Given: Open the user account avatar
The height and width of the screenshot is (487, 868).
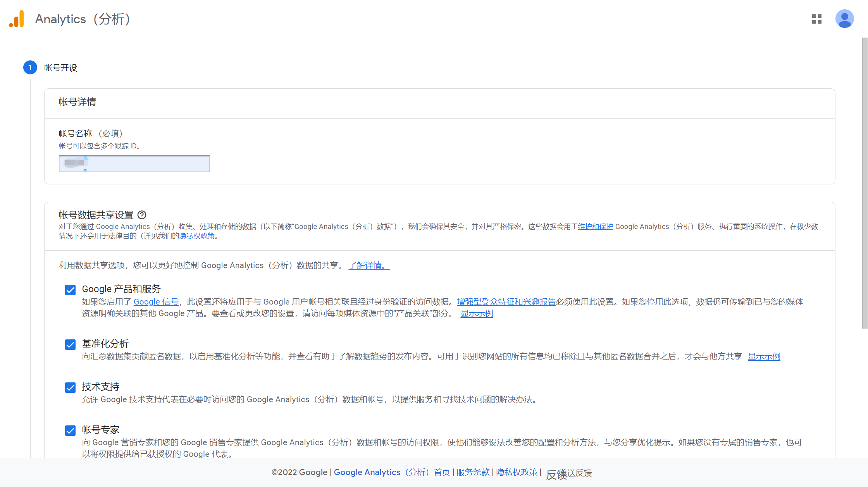Looking at the screenshot, I should pos(844,19).
